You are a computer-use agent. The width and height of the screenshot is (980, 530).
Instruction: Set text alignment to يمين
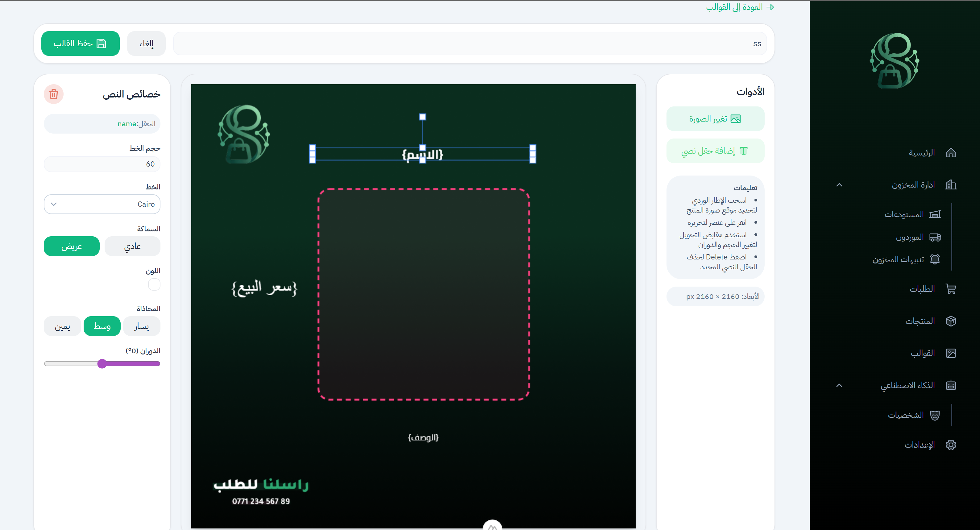pyautogui.click(x=62, y=326)
